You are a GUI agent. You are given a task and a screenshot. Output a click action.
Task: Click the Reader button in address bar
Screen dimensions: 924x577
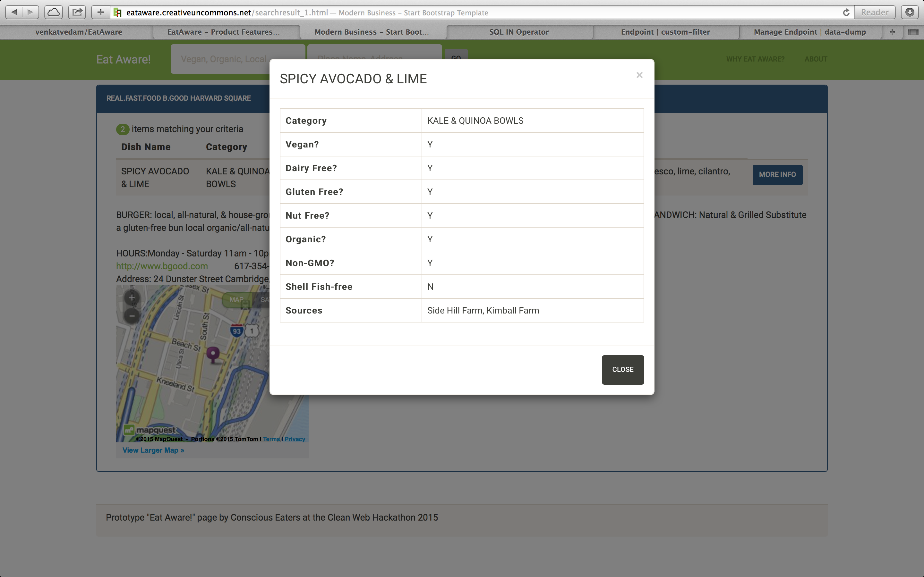tap(874, 13)
